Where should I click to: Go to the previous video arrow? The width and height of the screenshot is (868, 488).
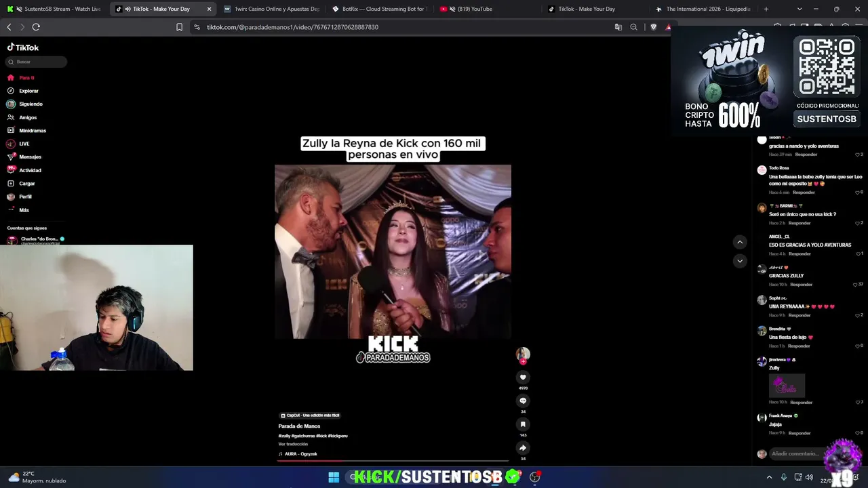(x=740, y=242)
